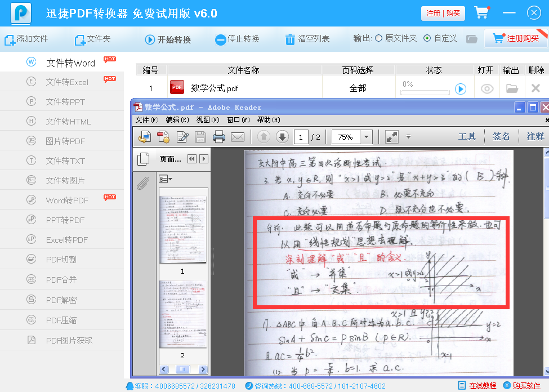Open the PDF切割 split function
Viewport: 549px width, 392px height.
62,259
